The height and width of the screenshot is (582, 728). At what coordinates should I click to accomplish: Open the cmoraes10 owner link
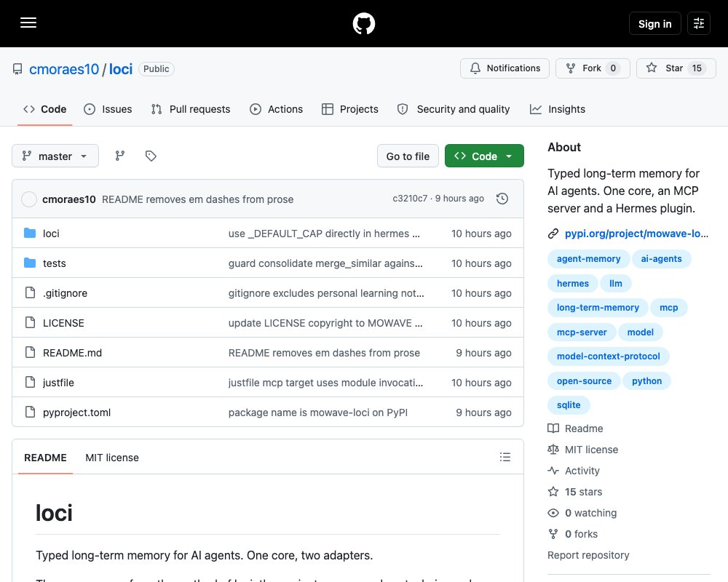[x=64, y=69]
